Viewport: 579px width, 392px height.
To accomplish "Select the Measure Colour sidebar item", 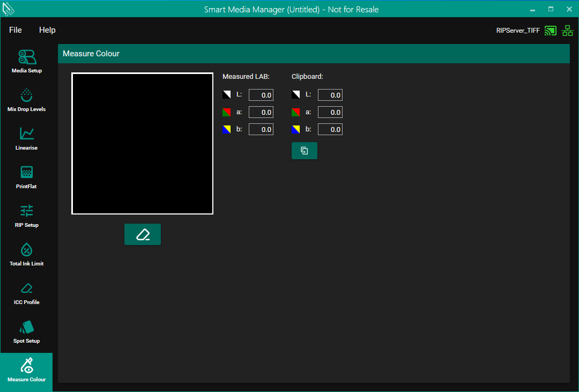I will coord(26,370).
